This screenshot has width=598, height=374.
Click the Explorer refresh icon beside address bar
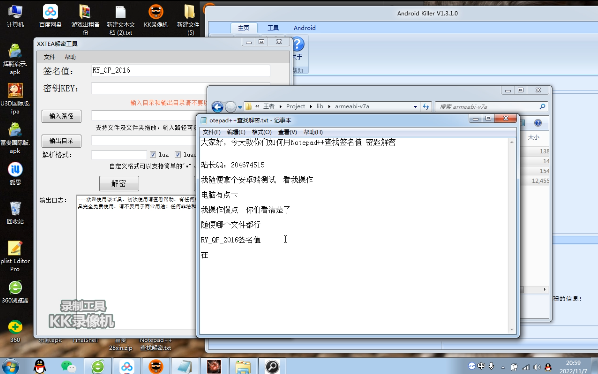(x=426, y=107)
